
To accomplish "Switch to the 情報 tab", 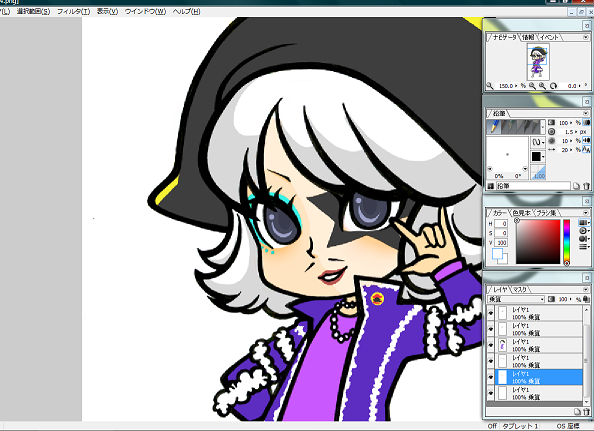I will pyautogui.click(x=528, y=37).
